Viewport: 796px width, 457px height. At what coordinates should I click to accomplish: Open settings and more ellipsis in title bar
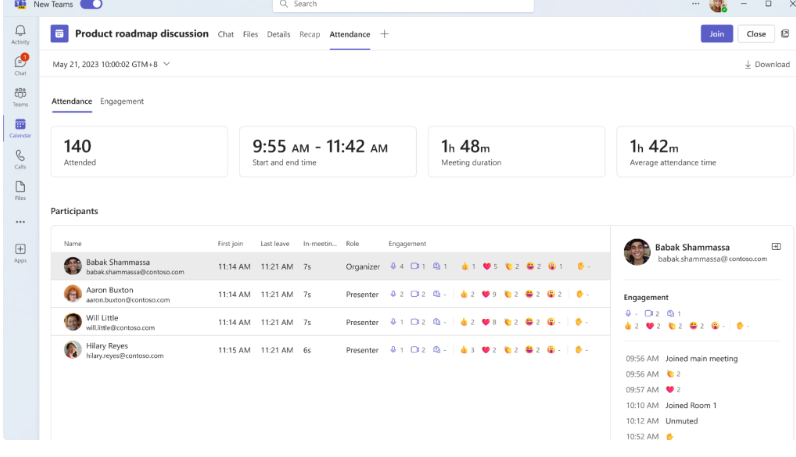coord(695,4)
